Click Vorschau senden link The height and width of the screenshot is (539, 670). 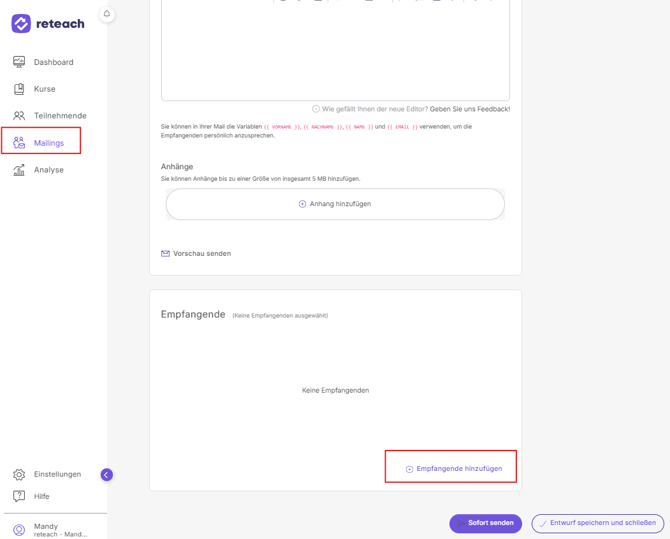pyautogui.click(x=196, y=253)
